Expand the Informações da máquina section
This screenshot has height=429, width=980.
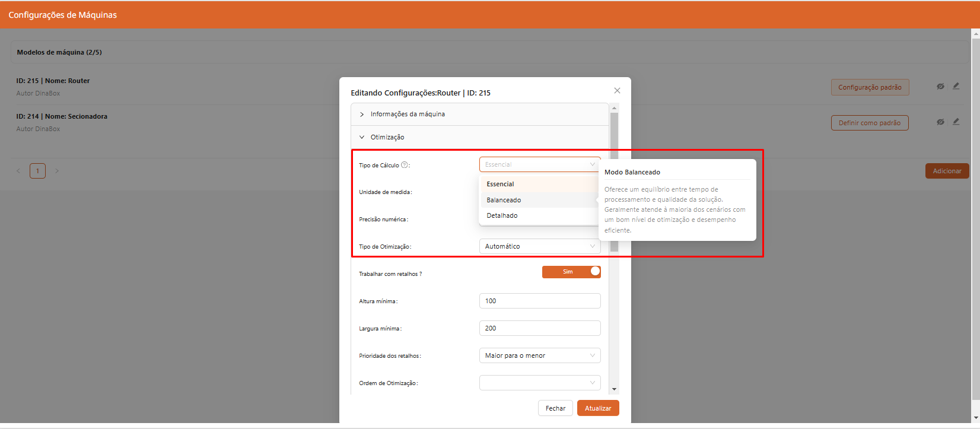click(x=408, y=114)
